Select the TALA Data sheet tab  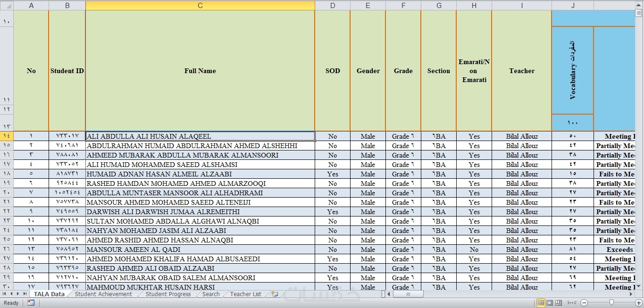[x=49, y=294]
